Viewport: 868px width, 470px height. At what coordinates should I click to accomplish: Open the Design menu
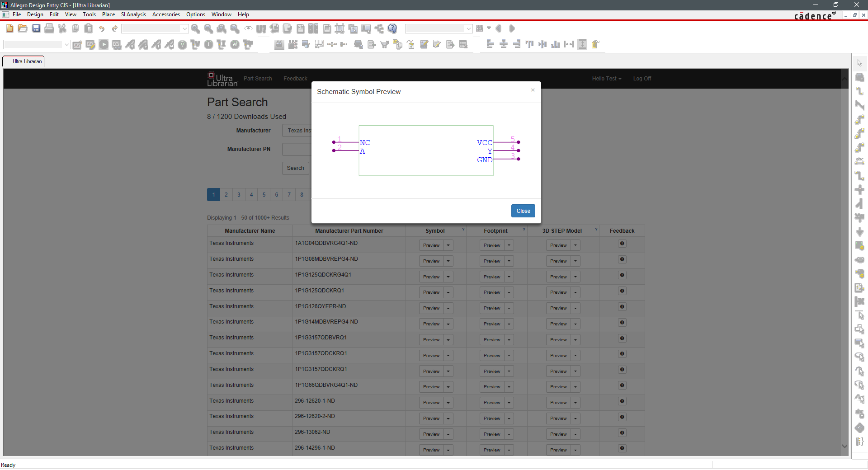click(x=35, y=14)
